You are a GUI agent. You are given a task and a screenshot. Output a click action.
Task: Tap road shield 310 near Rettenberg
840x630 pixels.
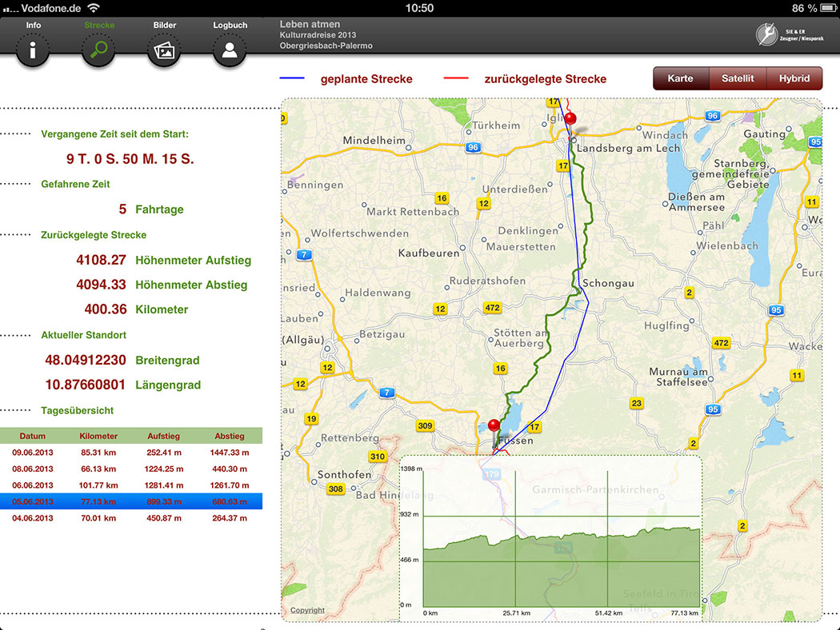pos(377,456)
